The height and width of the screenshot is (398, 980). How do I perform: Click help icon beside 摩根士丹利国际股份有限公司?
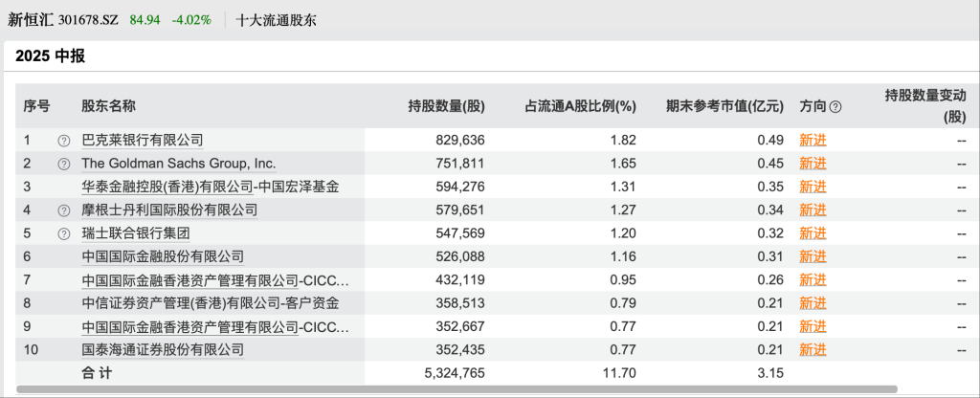pyautogui.click(x=64, y=210)
